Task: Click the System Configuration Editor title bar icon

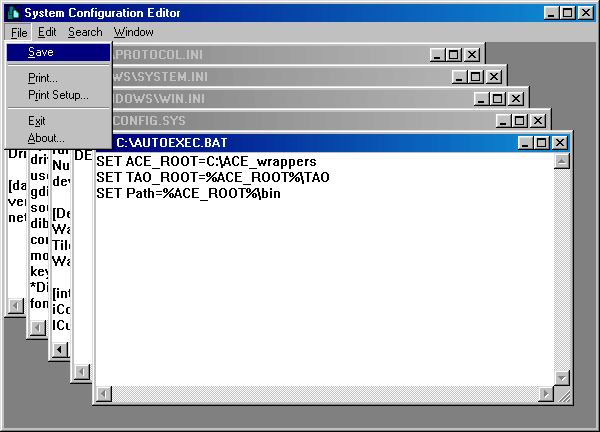Action: pos(14,13)
